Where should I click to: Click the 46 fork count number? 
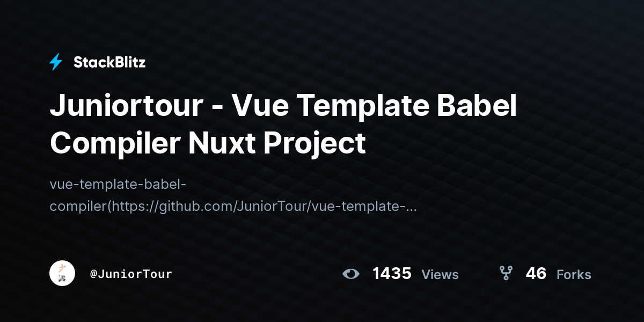[536, 274]
